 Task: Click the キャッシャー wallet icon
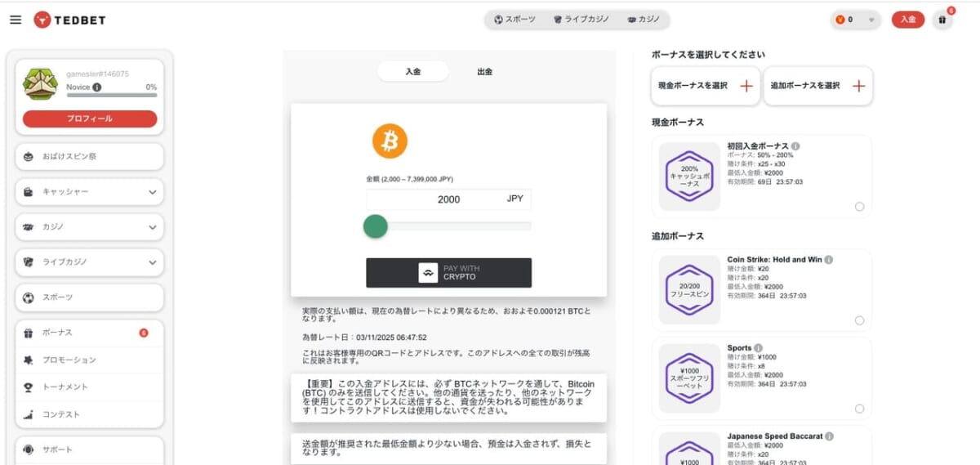point(29,192)
